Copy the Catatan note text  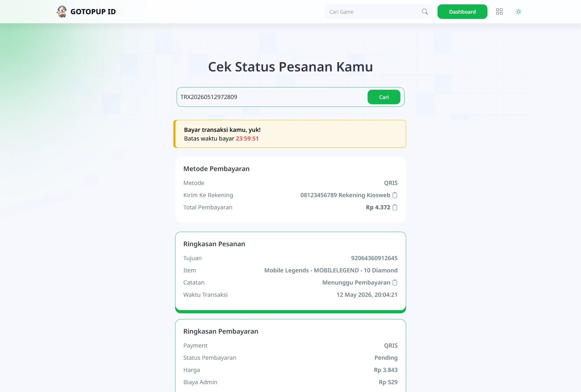click(395, 283)
